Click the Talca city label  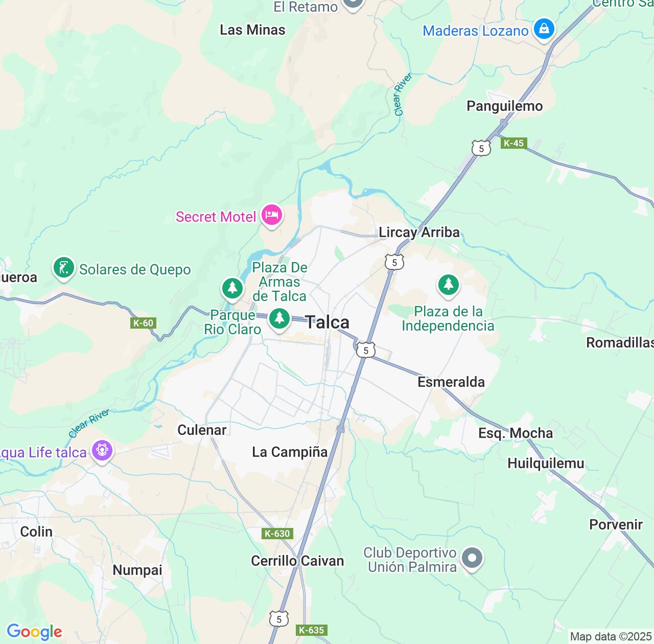(x=328, y=322)
